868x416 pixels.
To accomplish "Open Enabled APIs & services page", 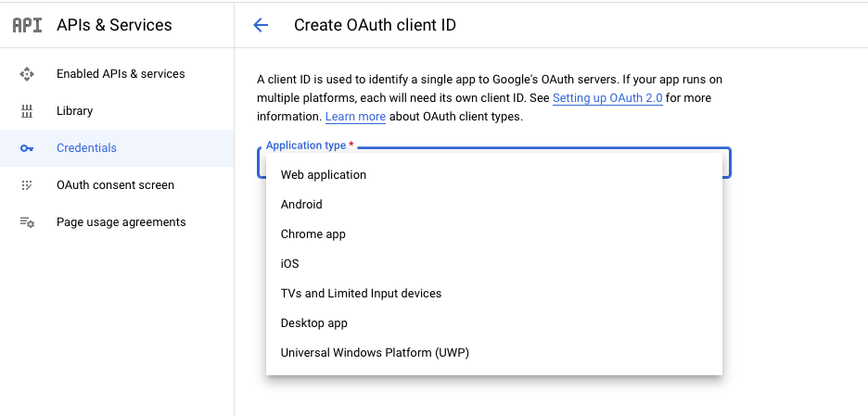I will [117, 74].
